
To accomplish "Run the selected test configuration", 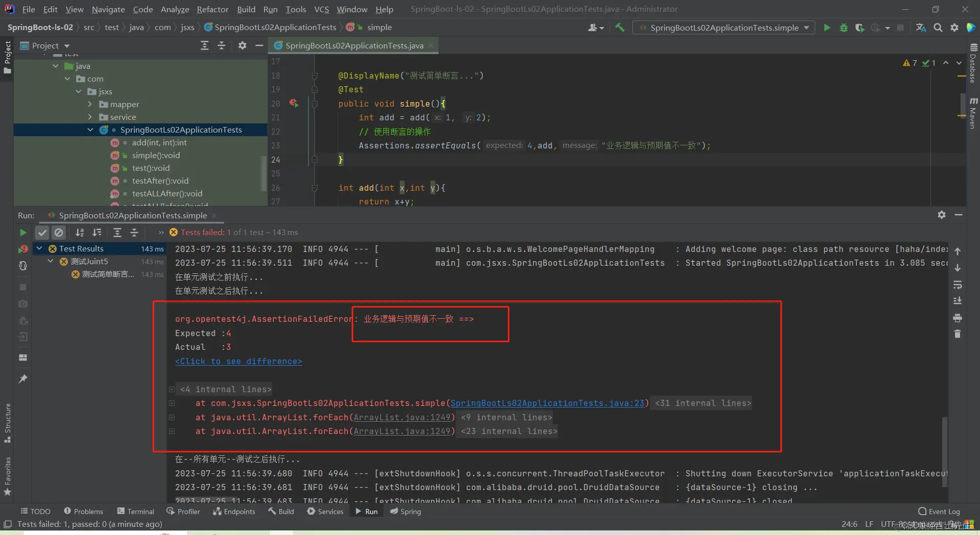I will point(827,28).
